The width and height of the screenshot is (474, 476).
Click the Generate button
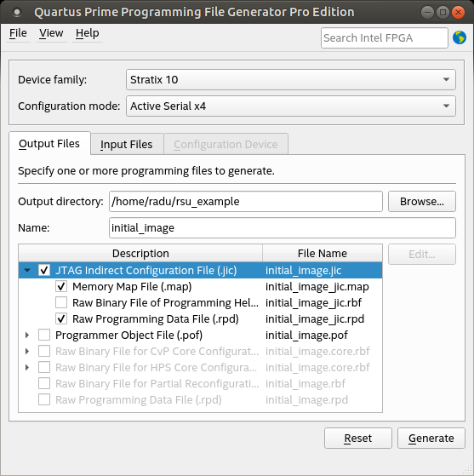click(431, 438)
